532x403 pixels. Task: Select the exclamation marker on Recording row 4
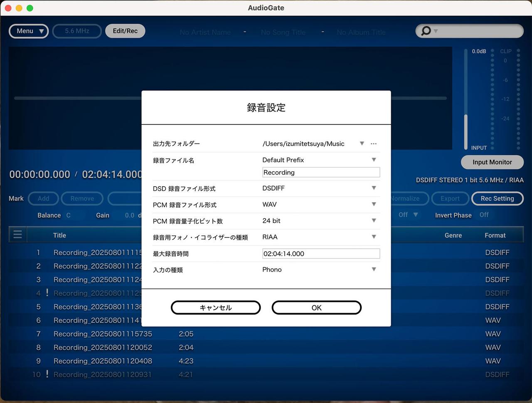pos(46,293)
